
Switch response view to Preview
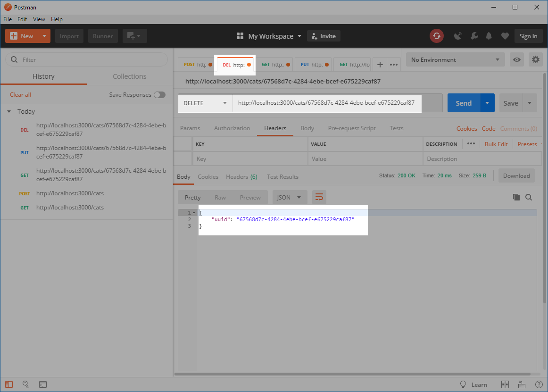250,198
